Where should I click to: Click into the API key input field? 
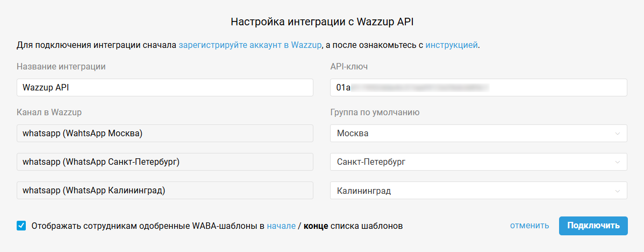click(x=478, y=88)
